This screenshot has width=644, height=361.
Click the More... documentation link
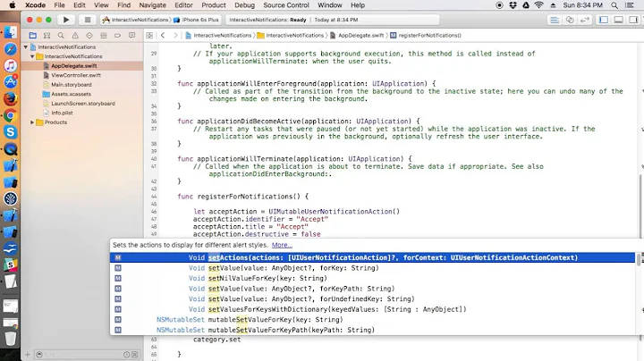[282, 246]
